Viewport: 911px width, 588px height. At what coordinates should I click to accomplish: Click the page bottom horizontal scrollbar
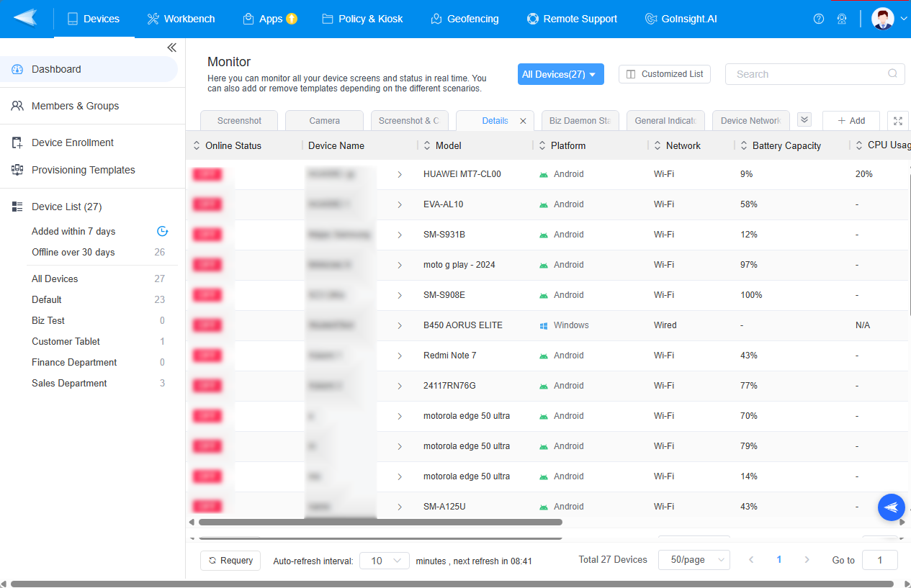(452, 584)
